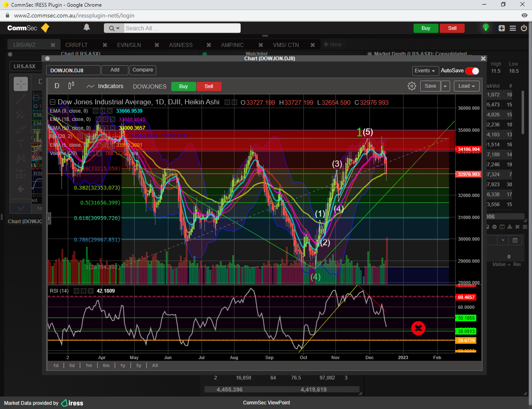Image resolution: width=532 pixels, height=409 pixels.
Task: Open the dropdown arrow beside Save
Action: pos(445,86)
